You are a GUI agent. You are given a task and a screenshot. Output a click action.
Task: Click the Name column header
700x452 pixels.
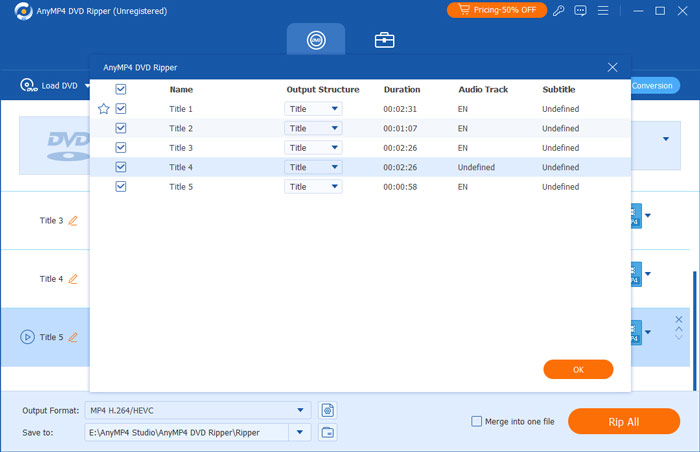pyautogui.click(x=181, y=89)
